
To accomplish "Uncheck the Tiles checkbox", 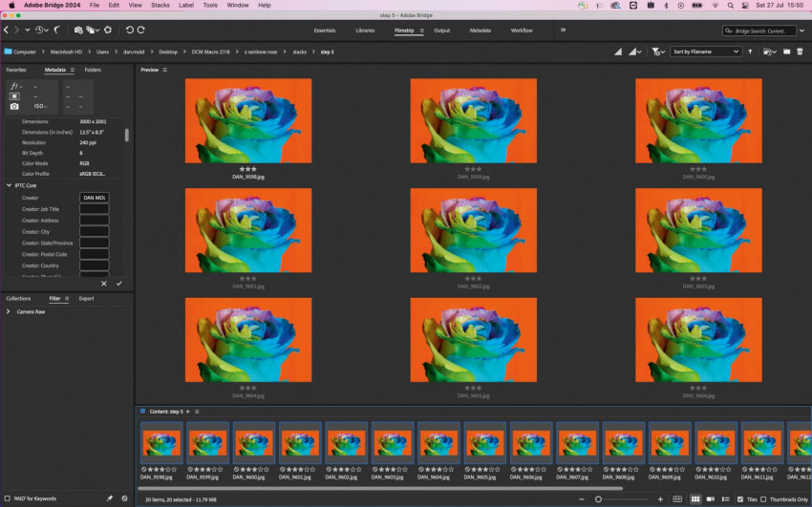I will (x=740, y=499).
